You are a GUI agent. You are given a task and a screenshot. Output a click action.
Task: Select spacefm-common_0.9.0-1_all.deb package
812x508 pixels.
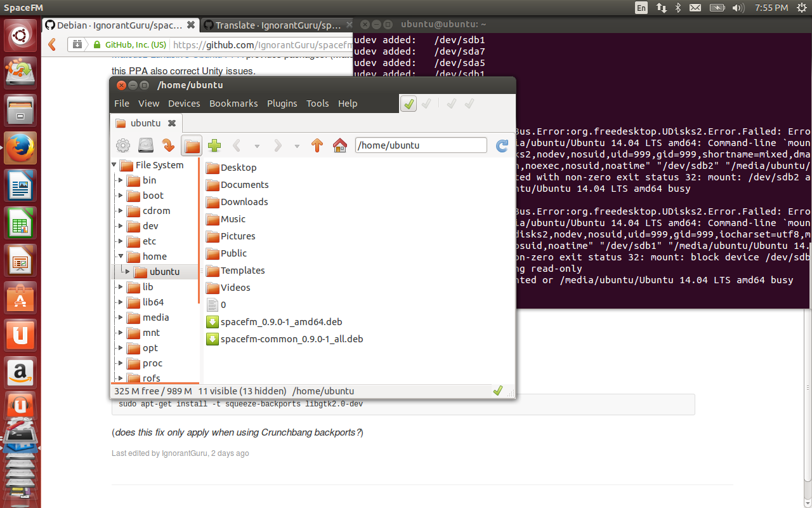pos(285,339)
